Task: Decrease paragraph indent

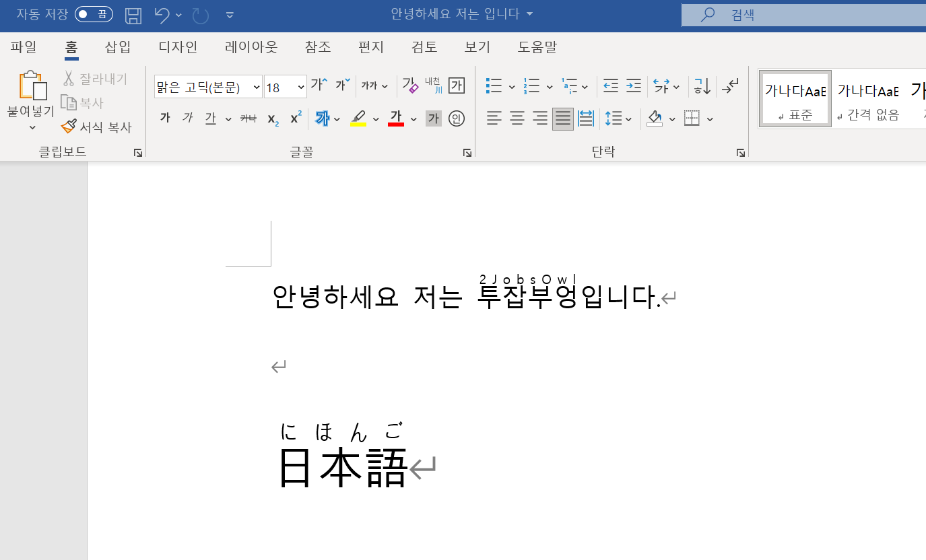Action: 611,85
